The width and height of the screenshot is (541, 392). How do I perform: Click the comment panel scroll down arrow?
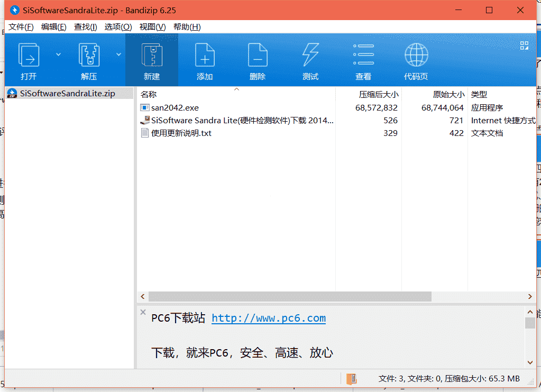click(530, 362)
